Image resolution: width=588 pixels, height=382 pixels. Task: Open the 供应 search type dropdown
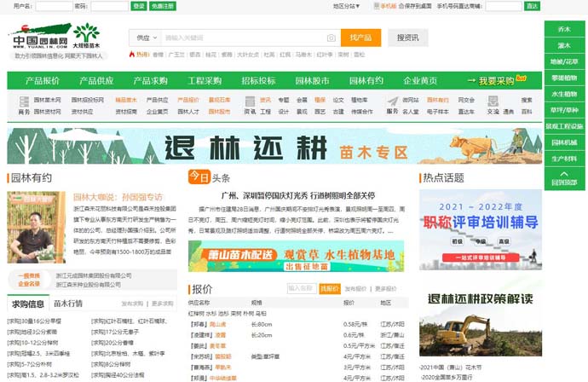click(147, 38)
